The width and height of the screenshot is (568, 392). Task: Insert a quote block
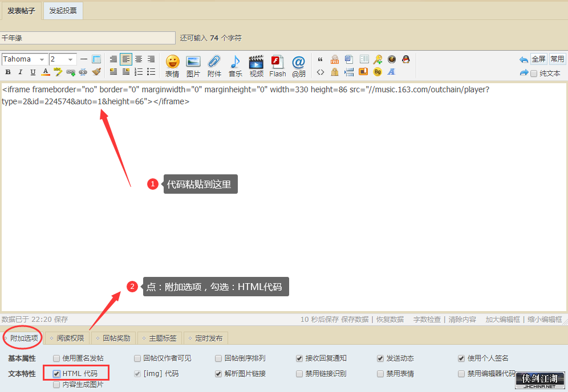320,59
